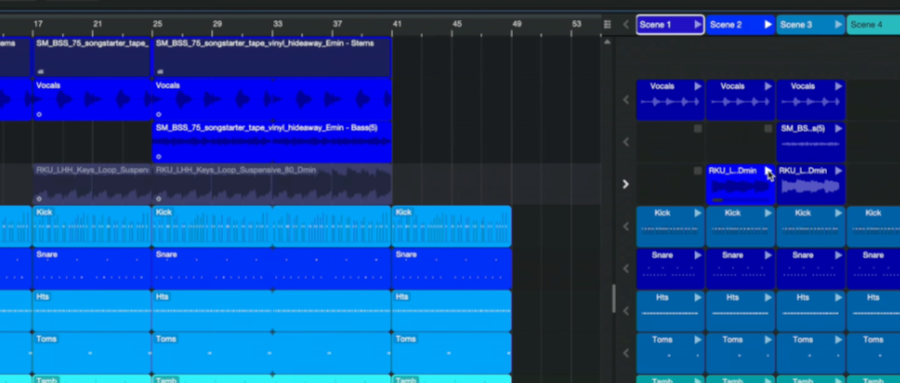The image size is (900, 383).
Task: Select the Scene 4 header
Action: point(873,25)
